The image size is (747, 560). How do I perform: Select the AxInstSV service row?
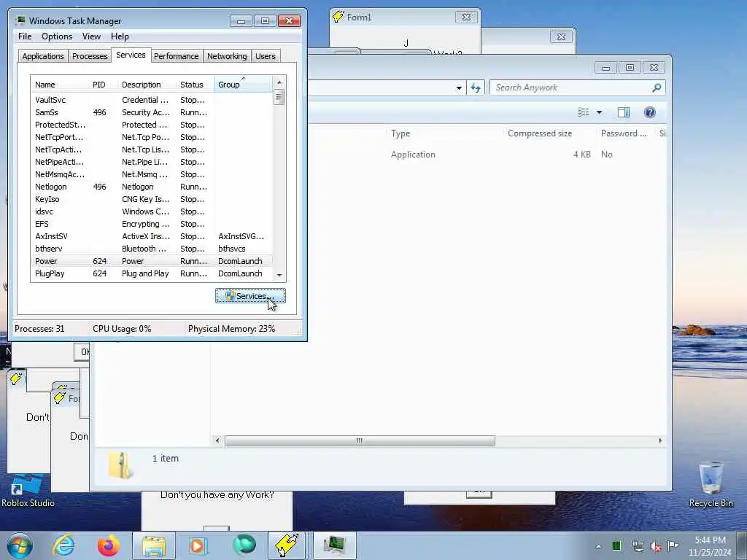152,236
